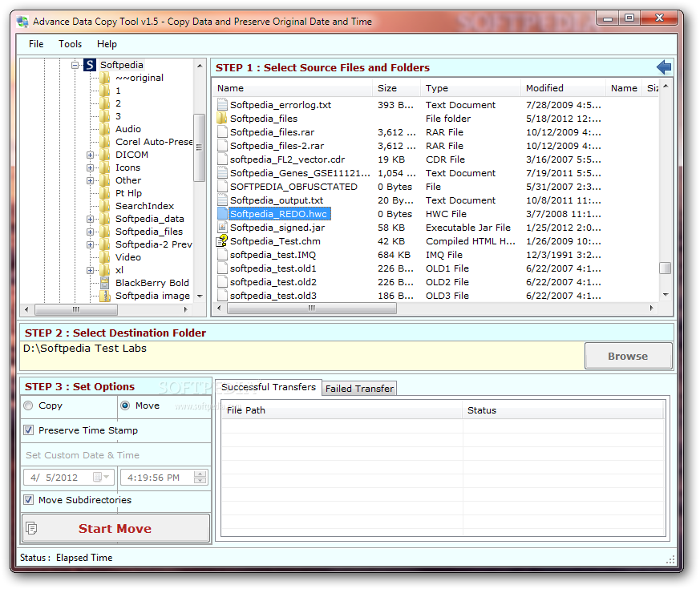Click the File Path column header
700x589 pixels.
pyautogui.click(x=342, y=410)
